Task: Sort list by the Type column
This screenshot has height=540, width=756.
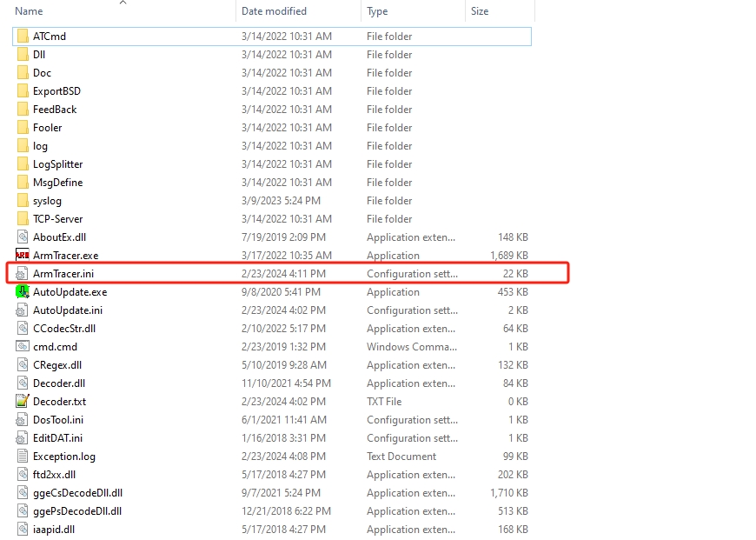Action: [x=377, y=11]
